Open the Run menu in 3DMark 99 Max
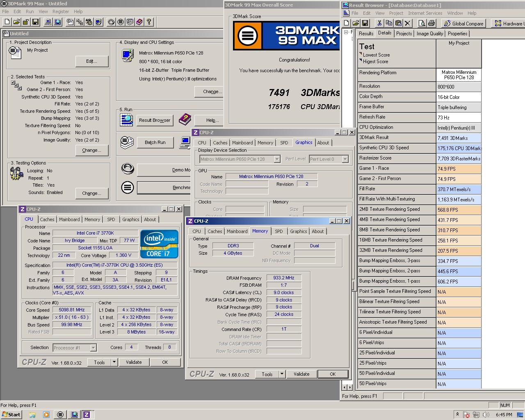 click(x=30, y=11)
